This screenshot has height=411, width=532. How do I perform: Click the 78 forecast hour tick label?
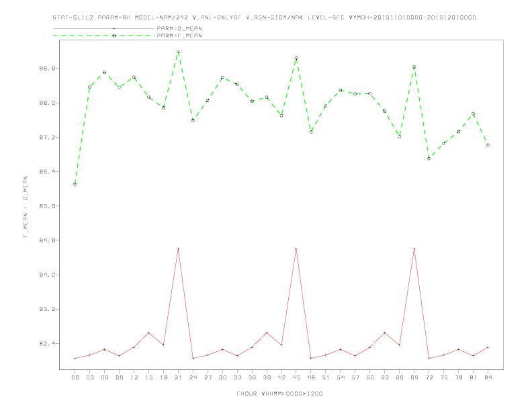(x=459, y=377)
